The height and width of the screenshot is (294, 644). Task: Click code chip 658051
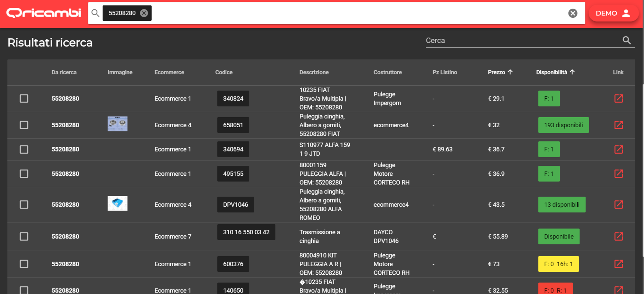pos(233,125)
